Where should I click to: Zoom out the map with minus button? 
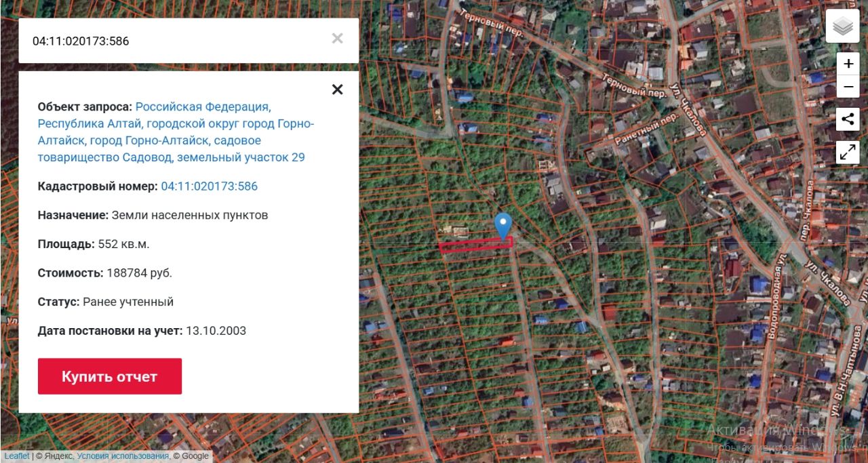(x=848, y=87)
